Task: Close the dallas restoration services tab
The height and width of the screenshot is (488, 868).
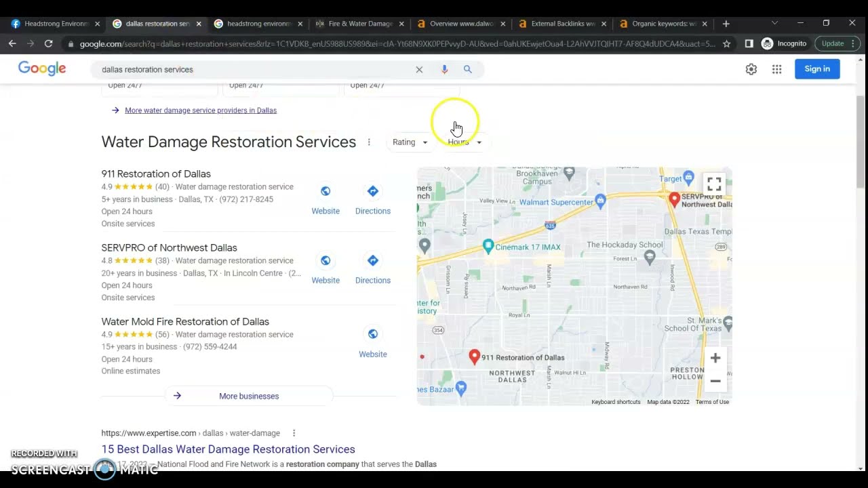Action: pos(199,24)
